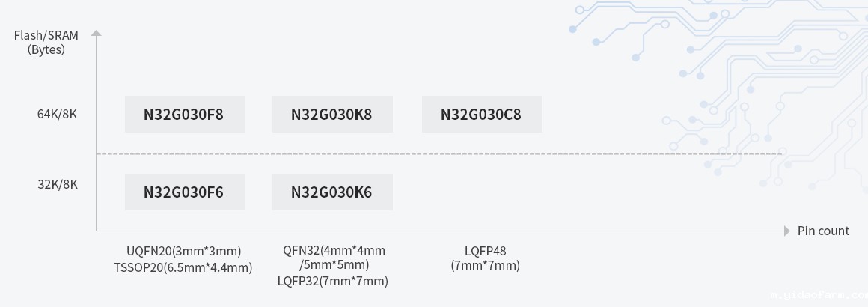Screen dimensions: 868x307
Task: Select the N32G030K8 chip box
Action: (331, 115)
